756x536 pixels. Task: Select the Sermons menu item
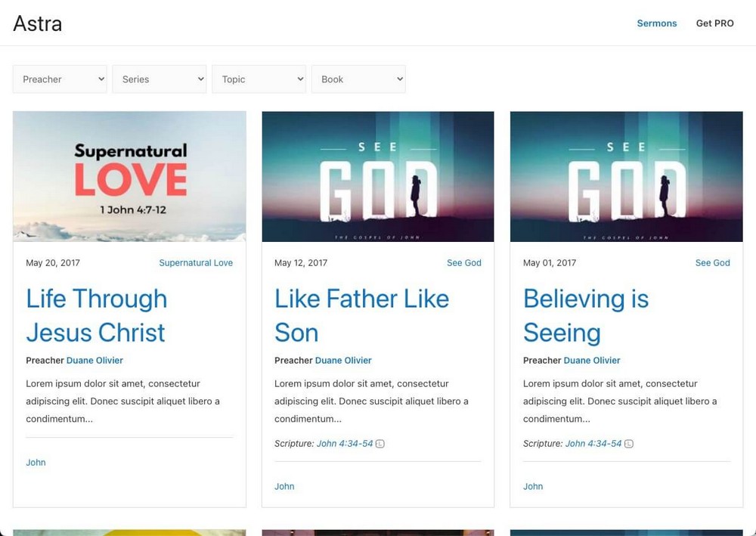point(656,23)
